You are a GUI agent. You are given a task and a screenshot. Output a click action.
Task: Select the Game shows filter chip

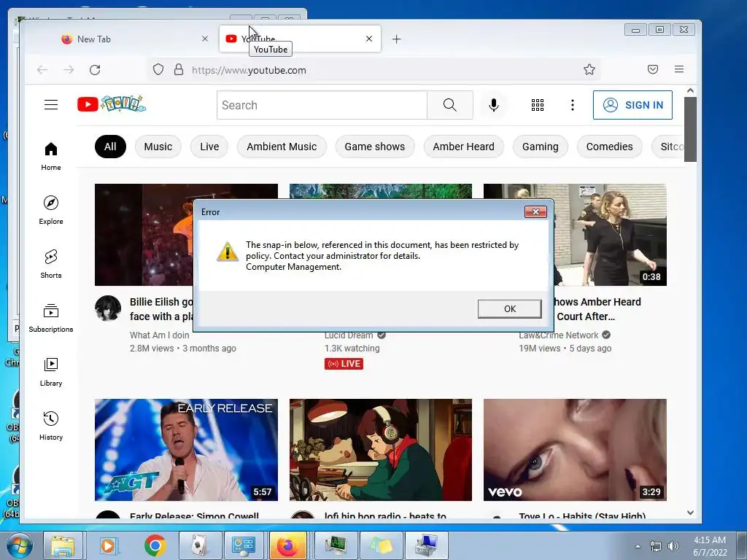coord(375,147)
